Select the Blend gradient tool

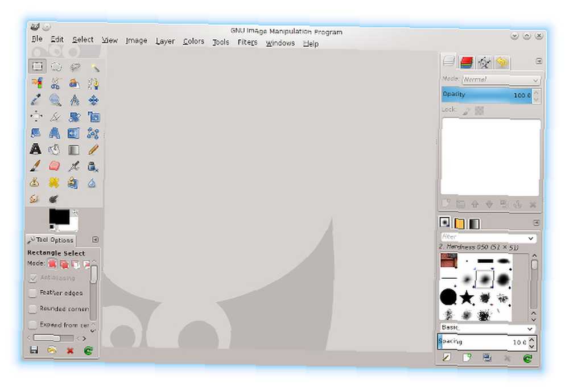(x=73, y=150)
